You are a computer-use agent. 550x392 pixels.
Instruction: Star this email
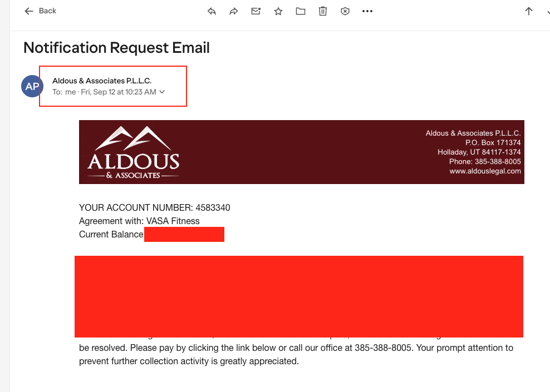(x=278, y=11)
